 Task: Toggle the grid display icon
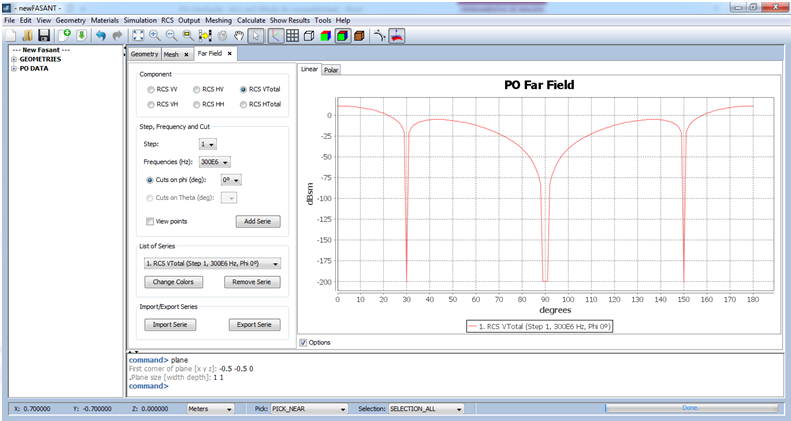click(x=292, y=36)
